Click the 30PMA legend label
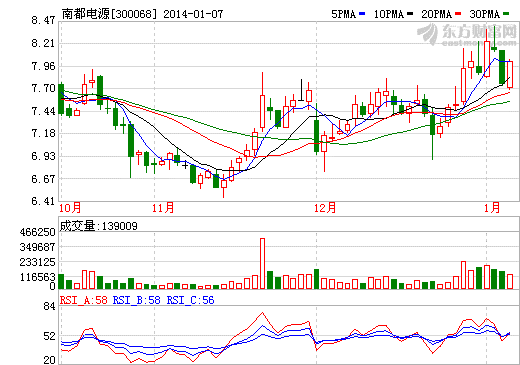 tap(485, 14)
